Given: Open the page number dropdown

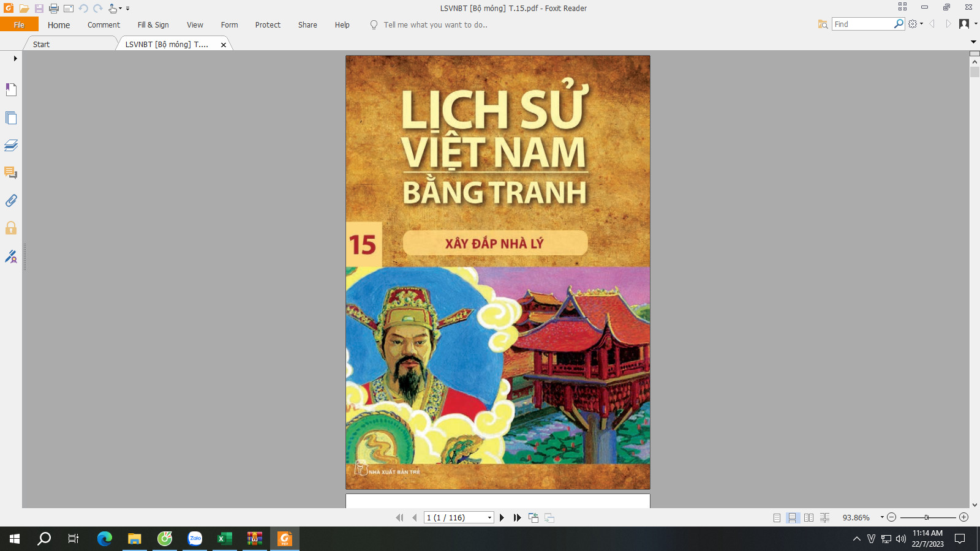Looking at the screenshot, I should point(489,518).
